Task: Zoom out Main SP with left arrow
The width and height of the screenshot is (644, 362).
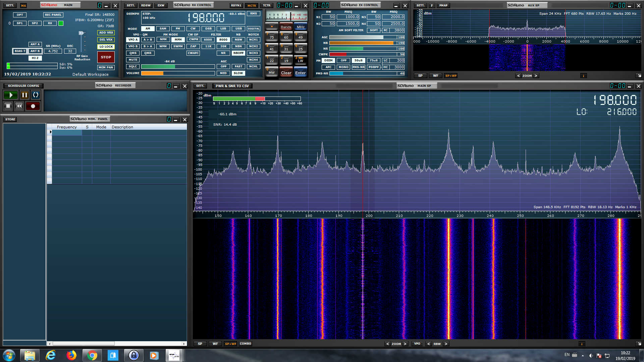Action: 387,344
